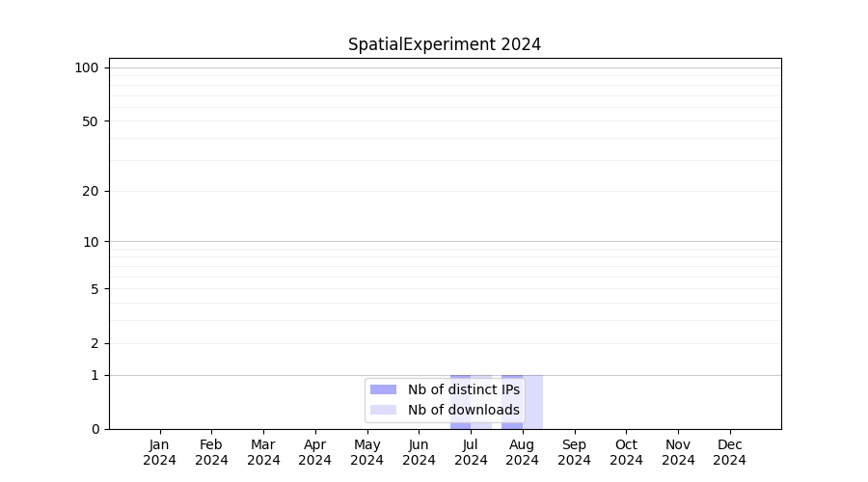This screenshot has width=868, height=482.
Task: Click the 'Nb of distinct IPs' legend label
Action: (463, 389)
